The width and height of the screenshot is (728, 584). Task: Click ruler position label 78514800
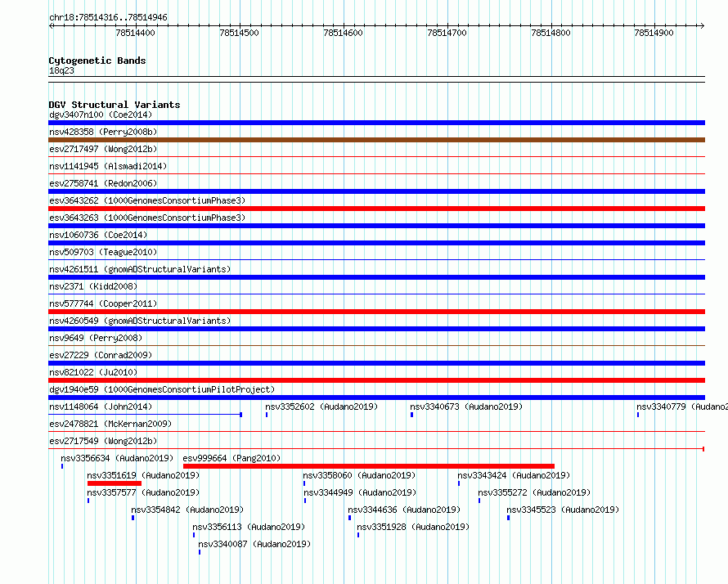tap(551, 33)
